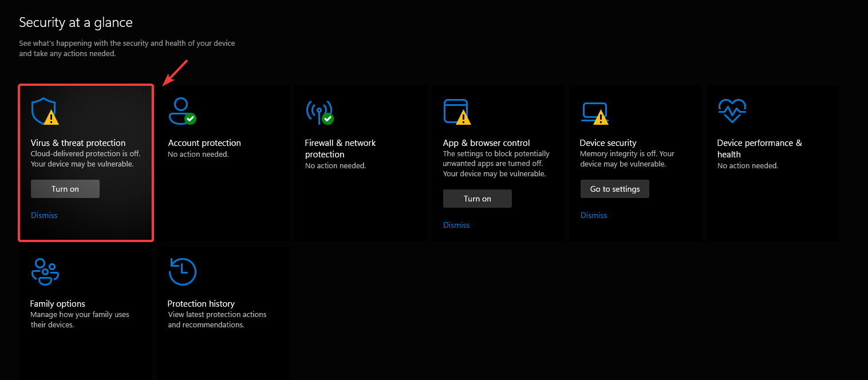Dismiss the Virus & threat protection warning
This screenshot has height=380, width=868.
44,215
